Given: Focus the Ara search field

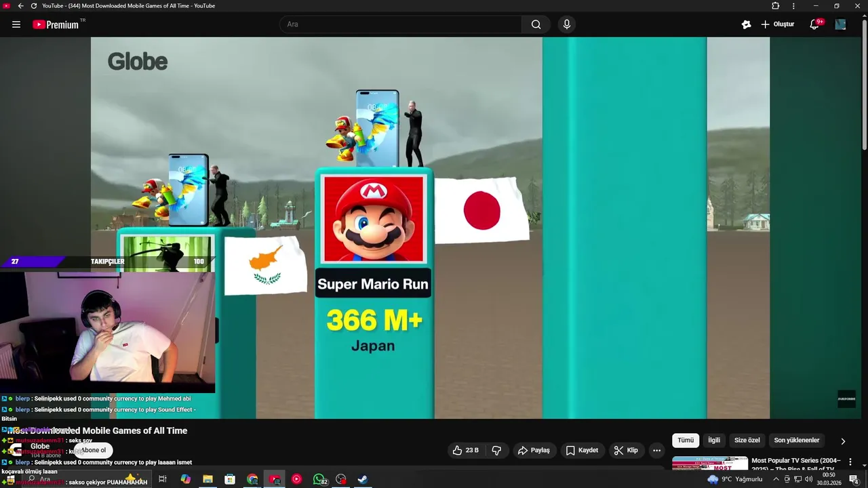Looking at the screenshot, I should coord(400,24).
